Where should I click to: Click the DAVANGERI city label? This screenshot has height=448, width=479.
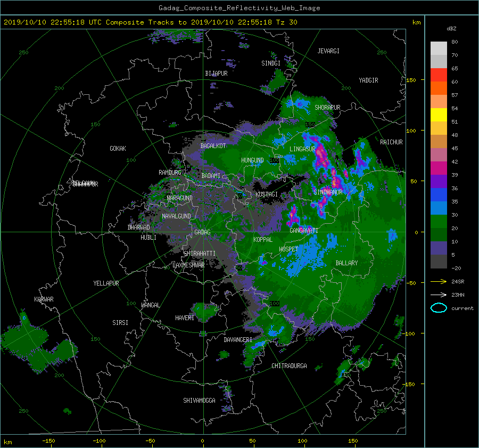[238, 340]
